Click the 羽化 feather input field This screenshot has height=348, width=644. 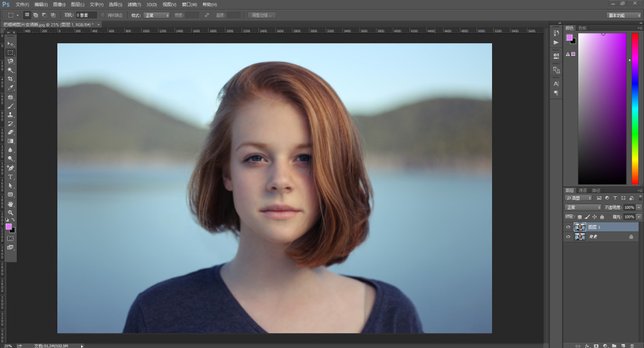86,15
